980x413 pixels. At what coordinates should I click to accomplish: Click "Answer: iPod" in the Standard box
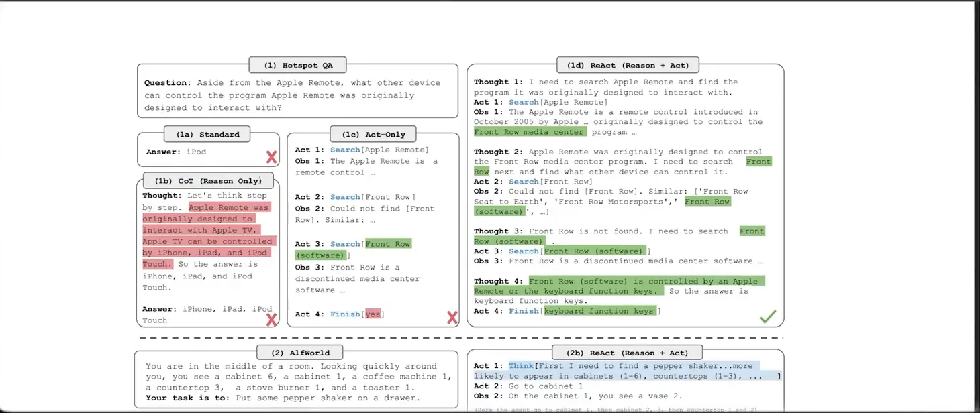[176, 152]
